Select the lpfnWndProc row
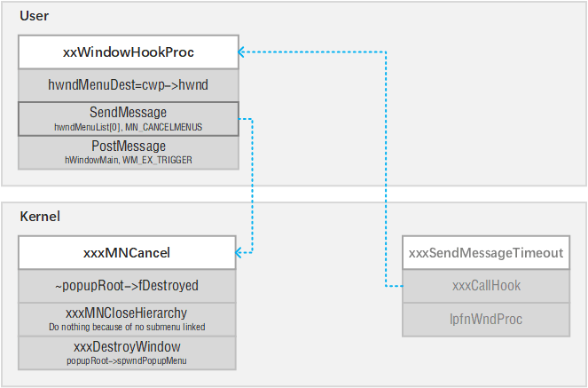 click(x=485, y=318)
